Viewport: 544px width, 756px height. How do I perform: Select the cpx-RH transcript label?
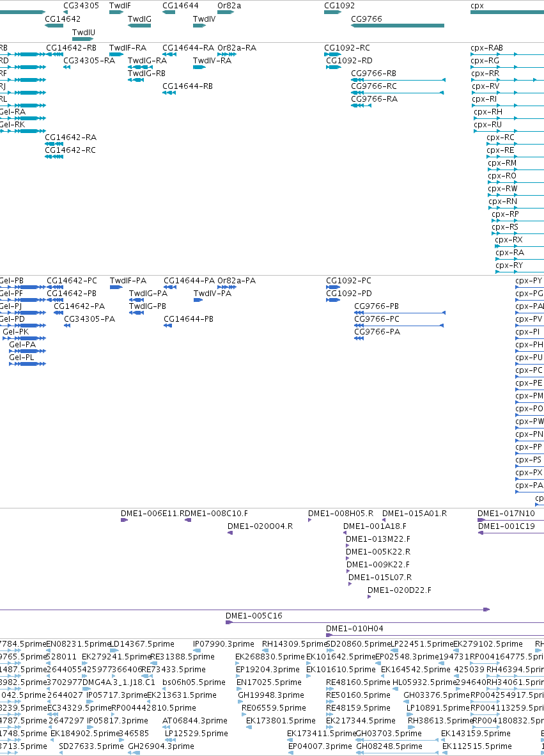(x=488, y=112)
